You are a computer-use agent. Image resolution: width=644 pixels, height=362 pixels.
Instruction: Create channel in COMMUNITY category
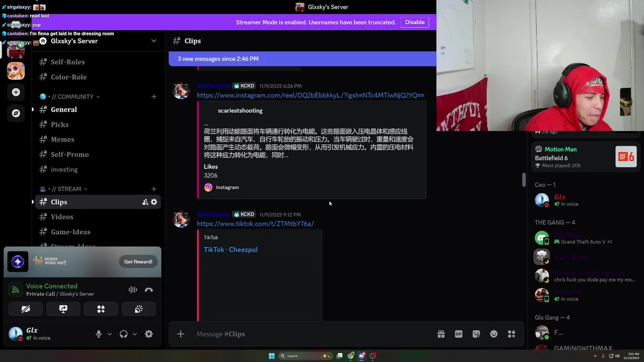point(154,97)
